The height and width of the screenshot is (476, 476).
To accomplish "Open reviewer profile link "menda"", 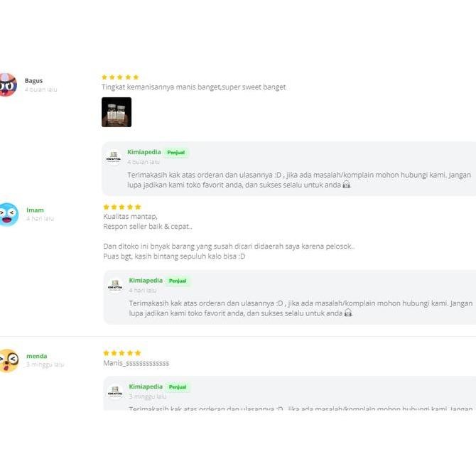I will tap(37, 356).
